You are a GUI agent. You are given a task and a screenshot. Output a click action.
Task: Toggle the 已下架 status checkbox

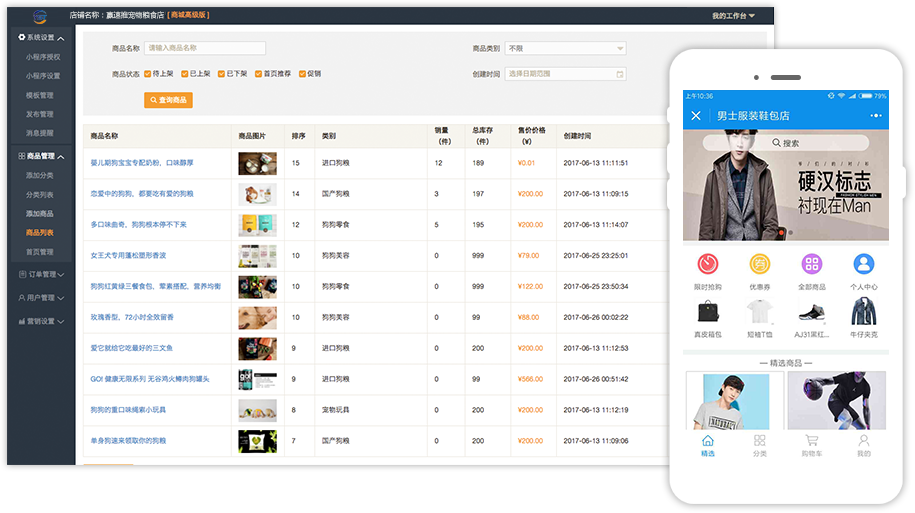pos(221,74)
